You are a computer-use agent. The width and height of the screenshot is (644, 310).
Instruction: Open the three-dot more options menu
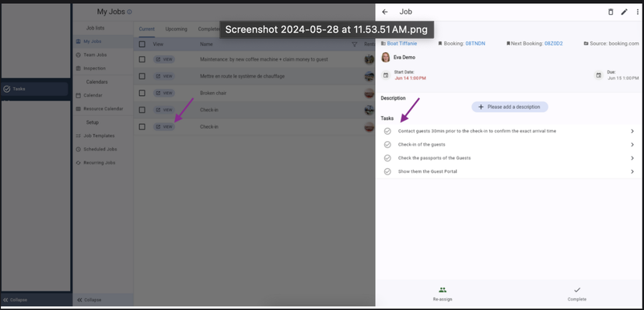[638, 12]
